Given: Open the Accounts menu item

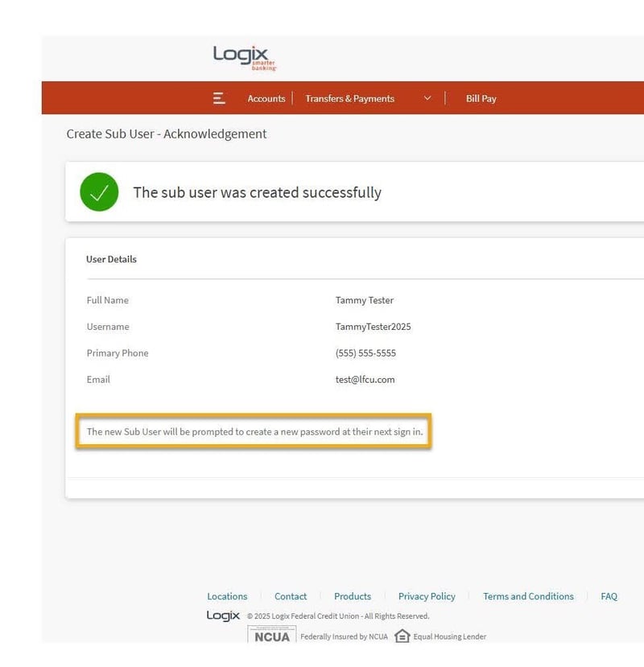Looking at the screenshot, I should click(x=266, y=98).
